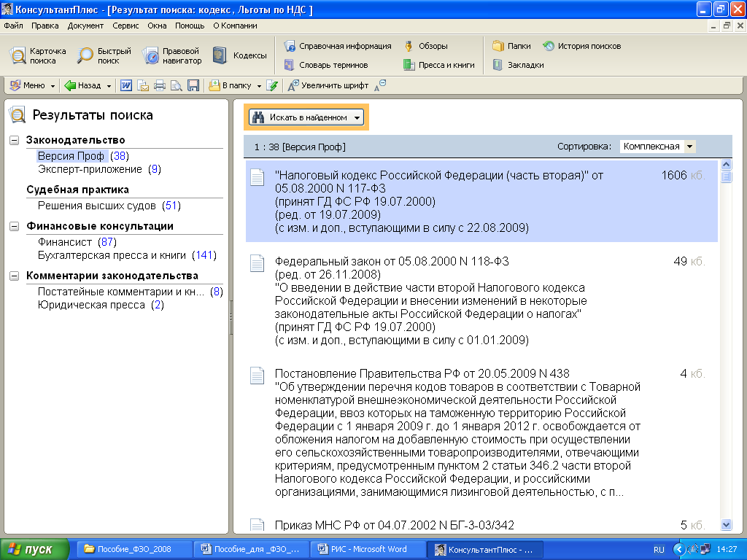Click Назад back button
This screenshot has height=560, width=747.
pyautogui.click(x=83, y=86)
